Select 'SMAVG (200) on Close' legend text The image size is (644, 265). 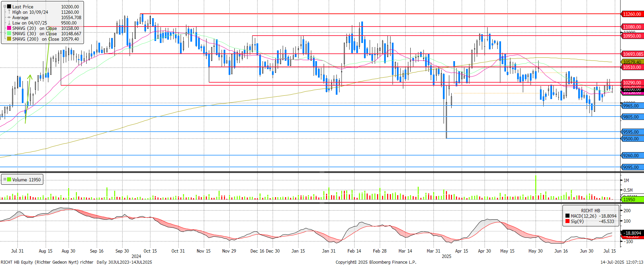click(x=36, y=39)
